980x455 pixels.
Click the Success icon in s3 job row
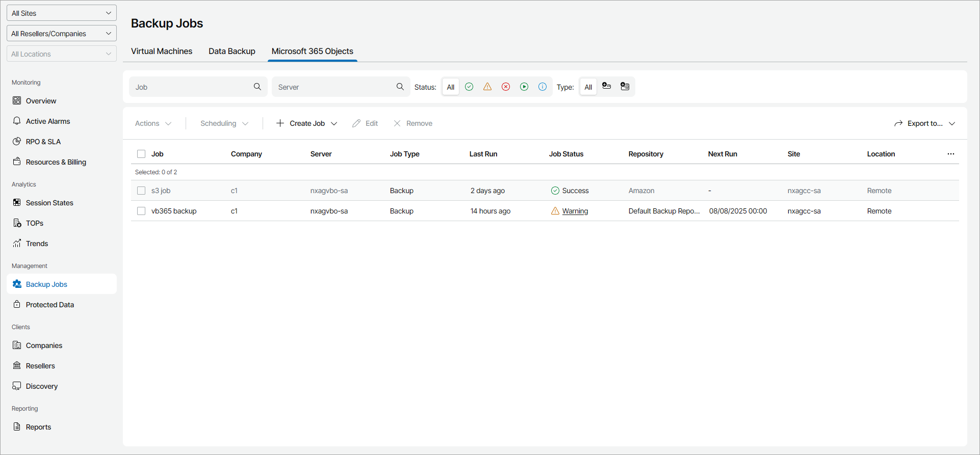tap(555, 191)
